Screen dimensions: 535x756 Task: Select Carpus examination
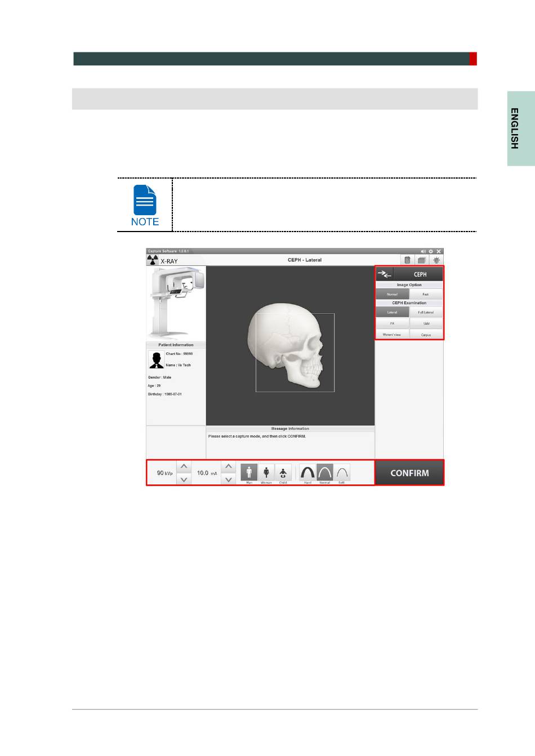[426, 335]
